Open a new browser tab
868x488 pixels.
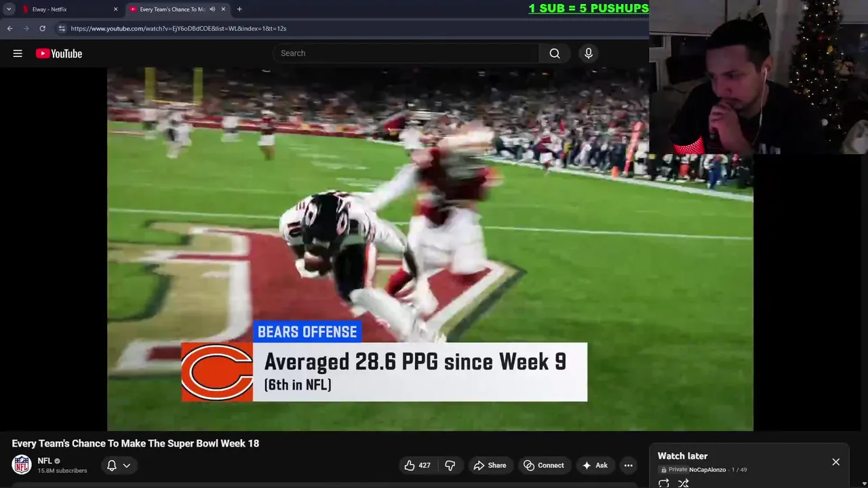(x=239, y=9)
